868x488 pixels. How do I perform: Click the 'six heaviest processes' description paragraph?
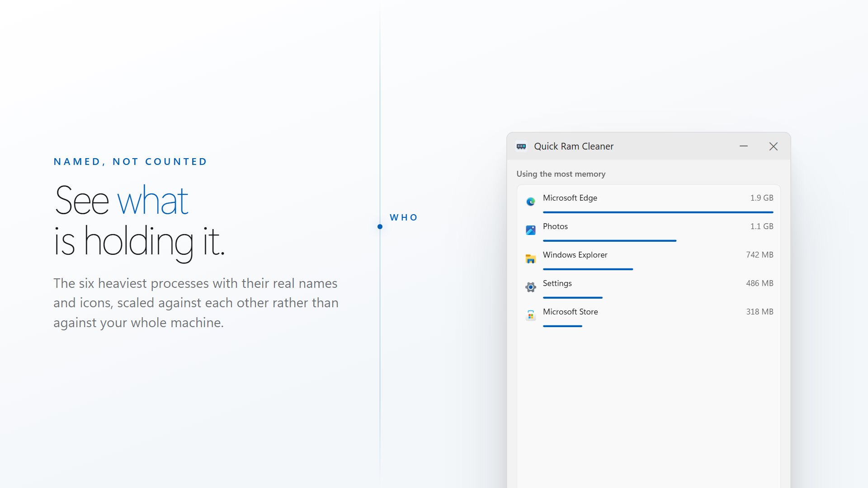(196, 303)
